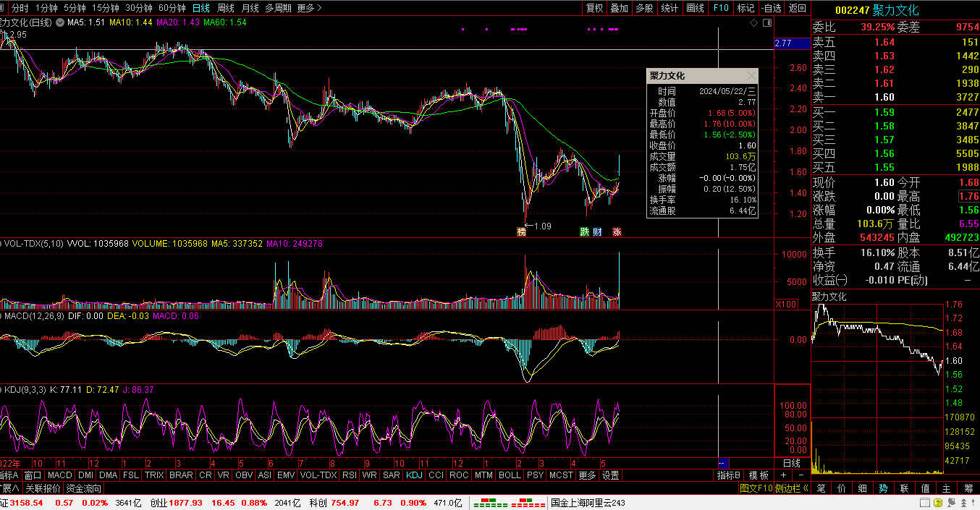The width and height of the screenshot is (980, 510).
Task: Select the 筹 tab in the bottom right
Action: coord(968,488)
